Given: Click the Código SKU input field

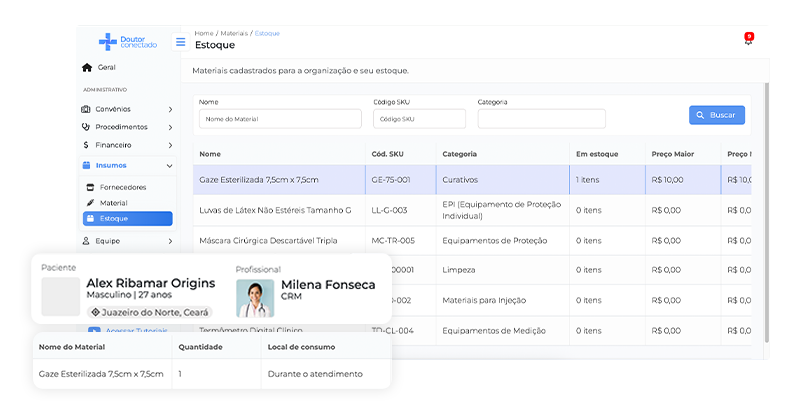Looking at the screenshot, I should [x=419, y=119].
